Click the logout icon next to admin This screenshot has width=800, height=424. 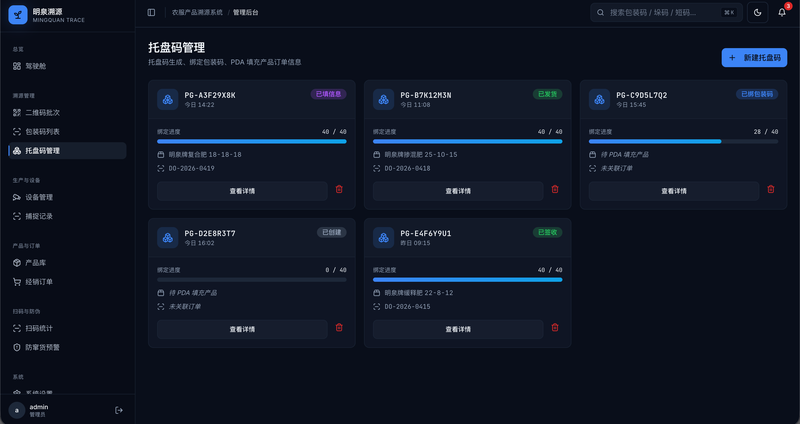(119, 410)
